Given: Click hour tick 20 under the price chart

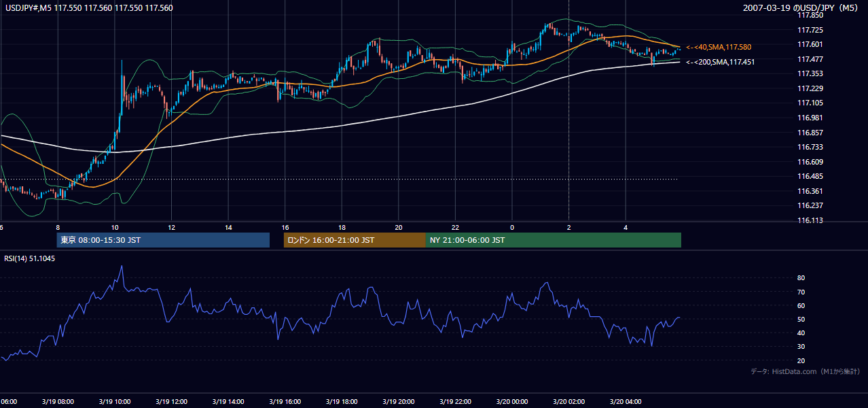Looking at the screenshot, I should 399,227.
